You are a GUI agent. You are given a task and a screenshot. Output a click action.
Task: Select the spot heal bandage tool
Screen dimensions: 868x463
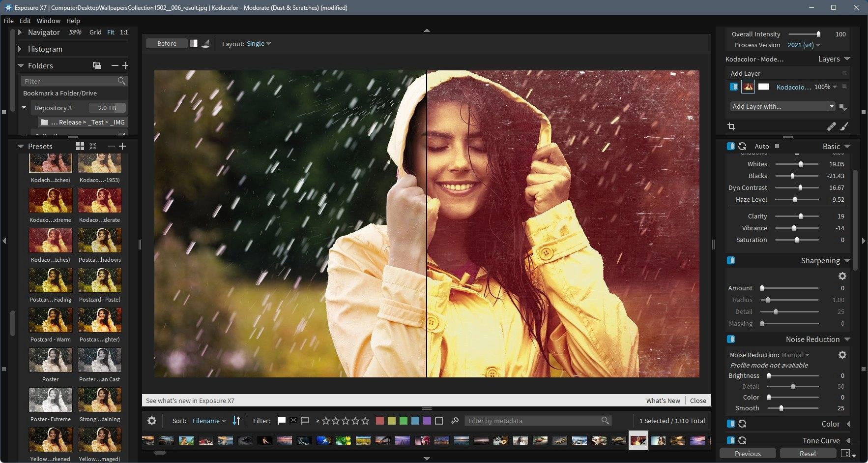click(831, 126)
